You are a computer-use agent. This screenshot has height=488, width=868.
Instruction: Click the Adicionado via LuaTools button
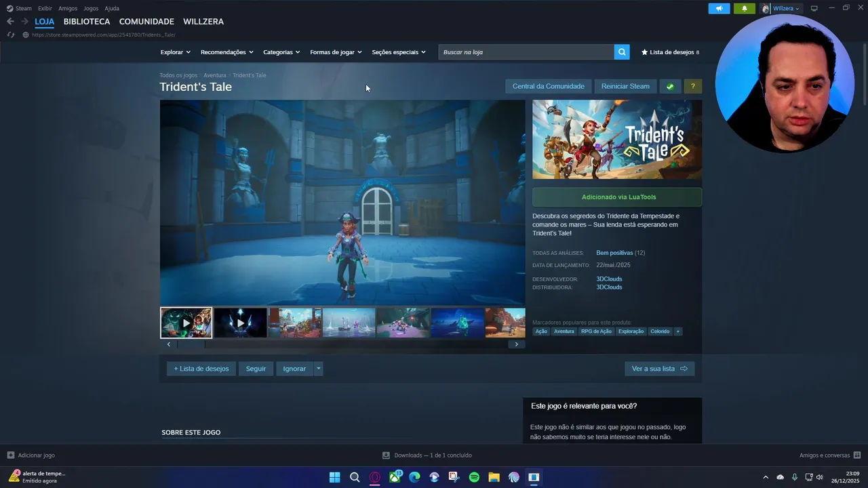point(617,197)
